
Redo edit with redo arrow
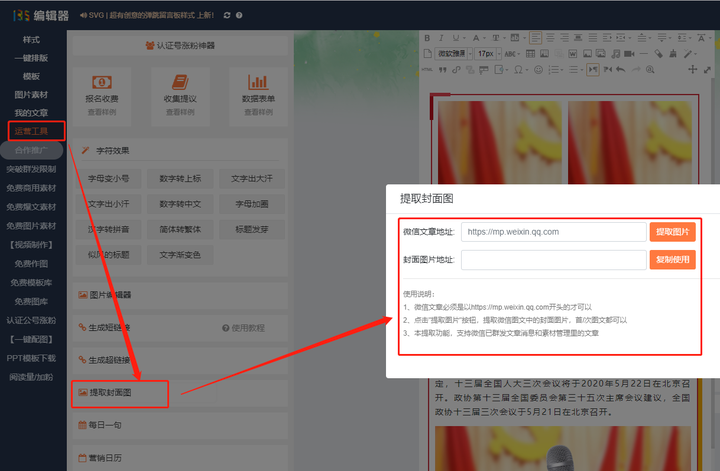636,70
